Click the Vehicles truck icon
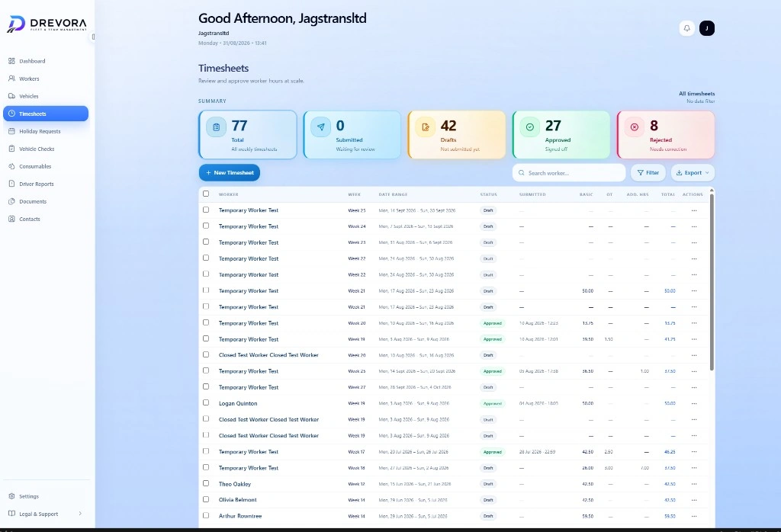The width and height of the screenshot is (781, 532). (11, 96)
